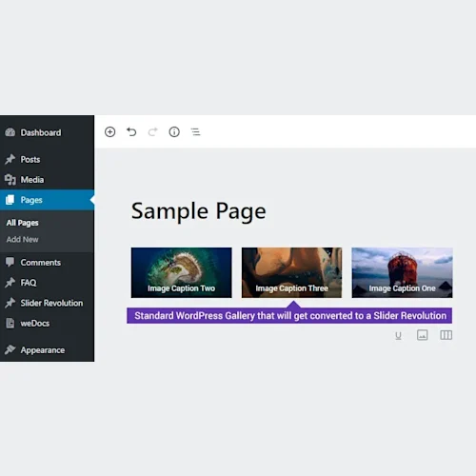476x476 pixels.
Task: Click the Media library icon
Action: click(x=10, y=180)
